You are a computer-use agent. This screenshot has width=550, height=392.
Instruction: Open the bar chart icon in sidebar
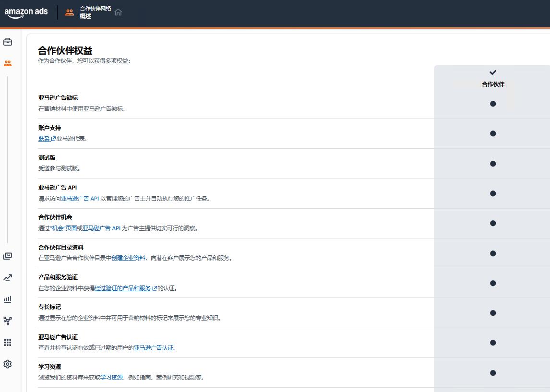tap(8, 299)
